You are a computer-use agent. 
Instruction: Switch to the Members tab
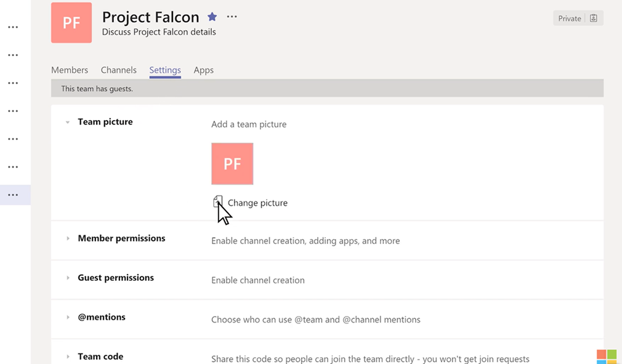pos(70,70)
